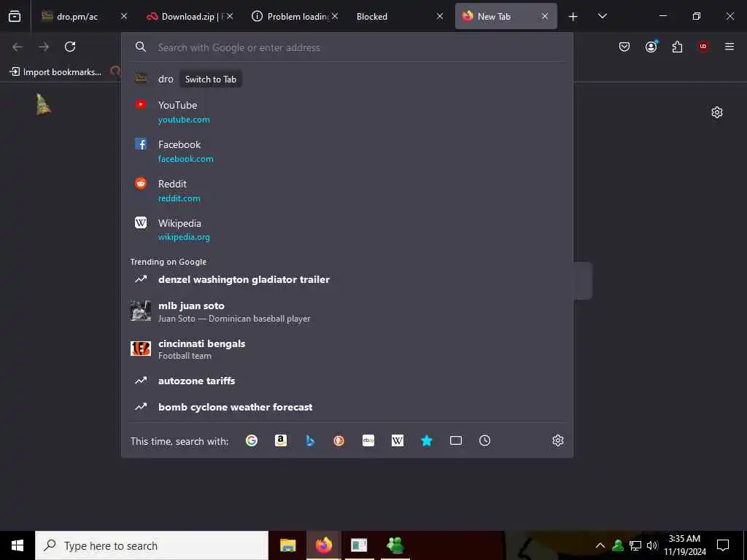This screenshot has width=747, height=560.
Task: Open the YouTube suggestion
Action: [x=347, y=112]
